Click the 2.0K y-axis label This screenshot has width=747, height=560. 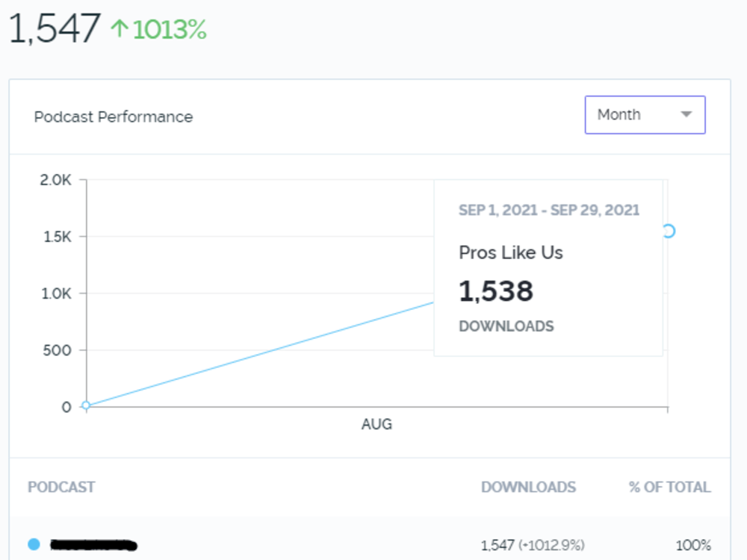coord(55,180)
